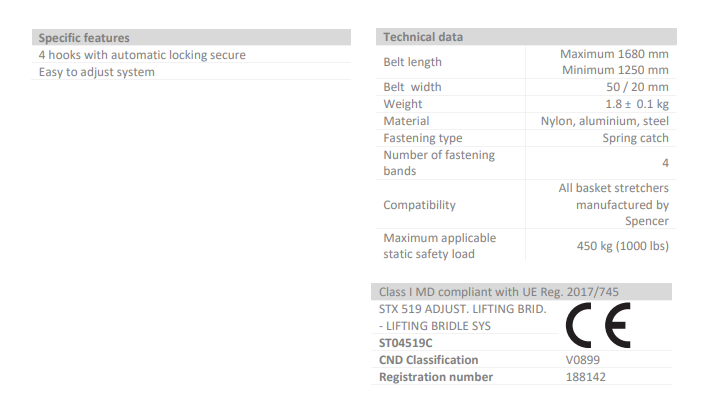This screenshot has height=420, width=709.
Task: Click the 'Maximum 1680 mm' value
Action: [614, 54]
